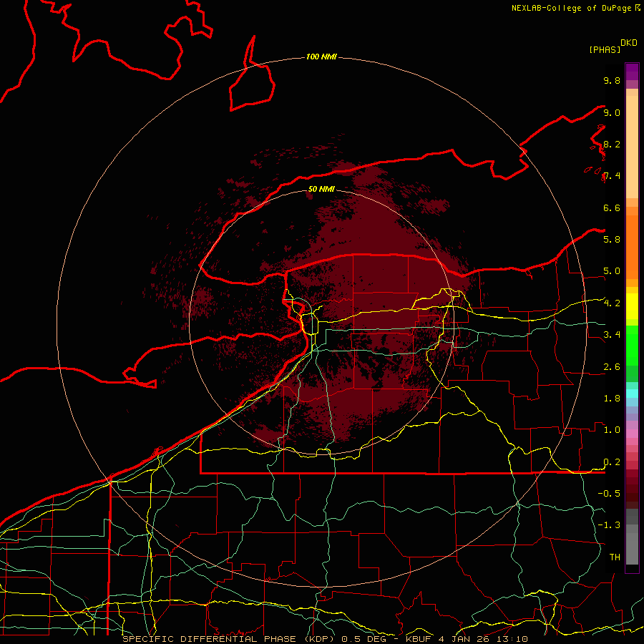Select the -0.5 scale value
Viewport: 644px width, 644px height.
pos(609,493)
